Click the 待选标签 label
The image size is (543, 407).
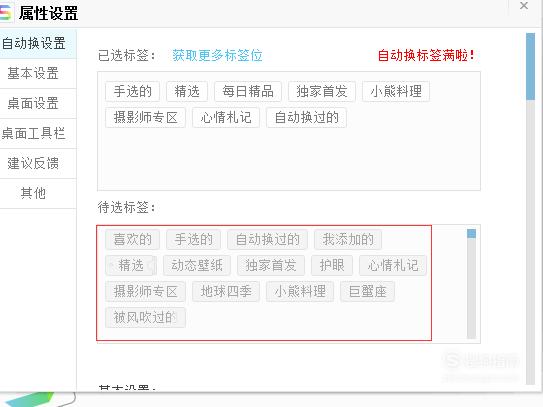[127, 207]
